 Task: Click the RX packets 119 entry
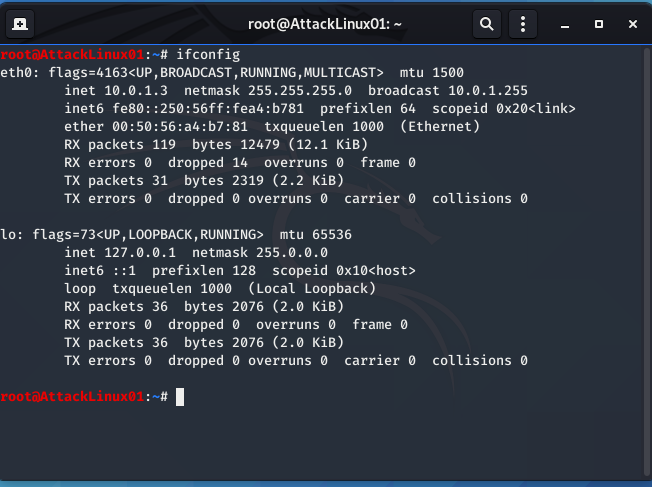point(120,144)
